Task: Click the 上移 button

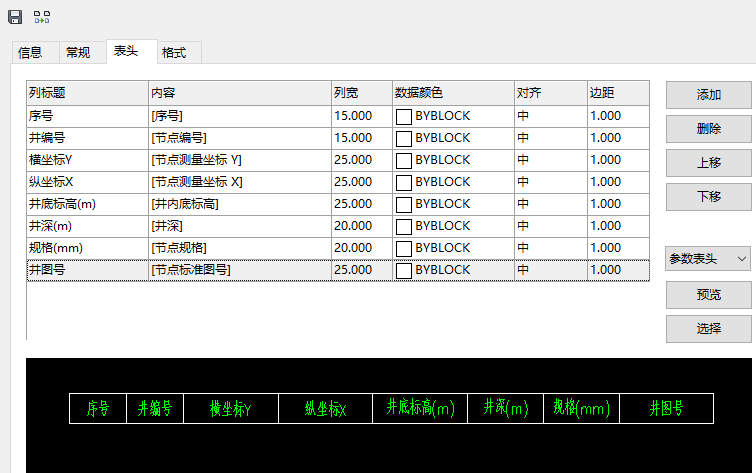Action: pos(708,163)
